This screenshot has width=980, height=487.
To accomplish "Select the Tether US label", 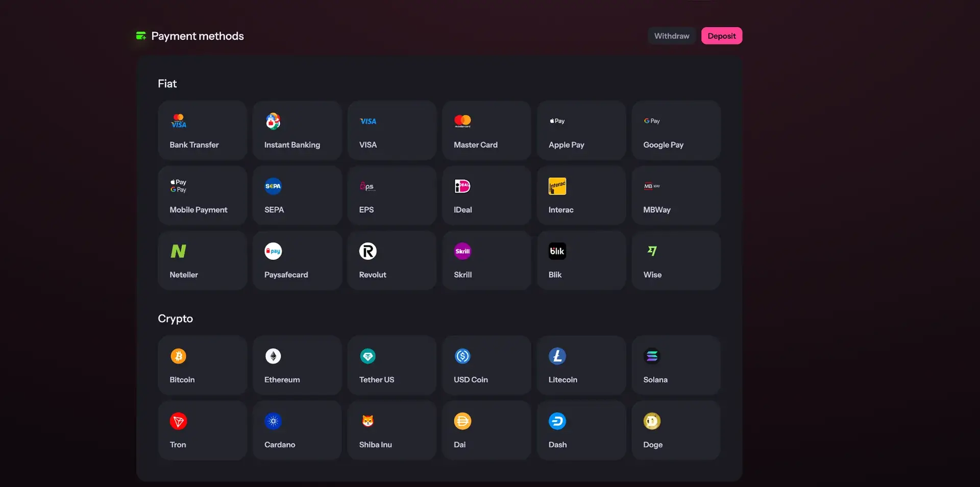I will pos(377,379).
